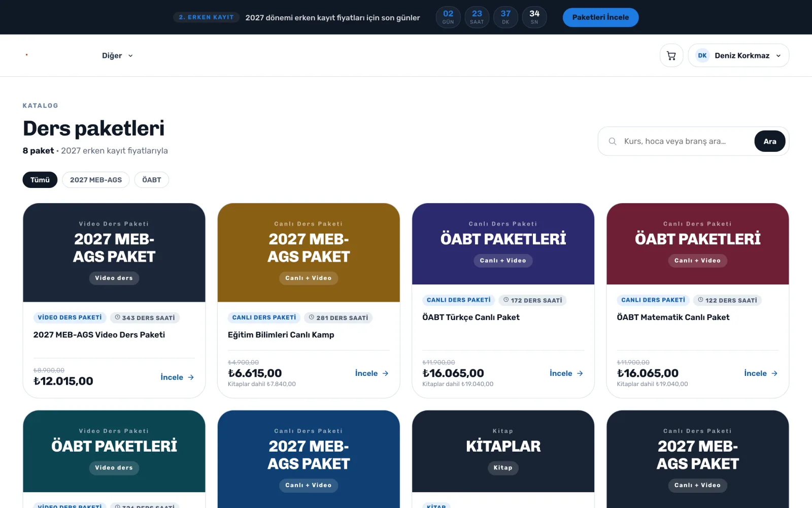The image size is (812, 508).
Task: Open the shopping cart
Action: (671, 55)
